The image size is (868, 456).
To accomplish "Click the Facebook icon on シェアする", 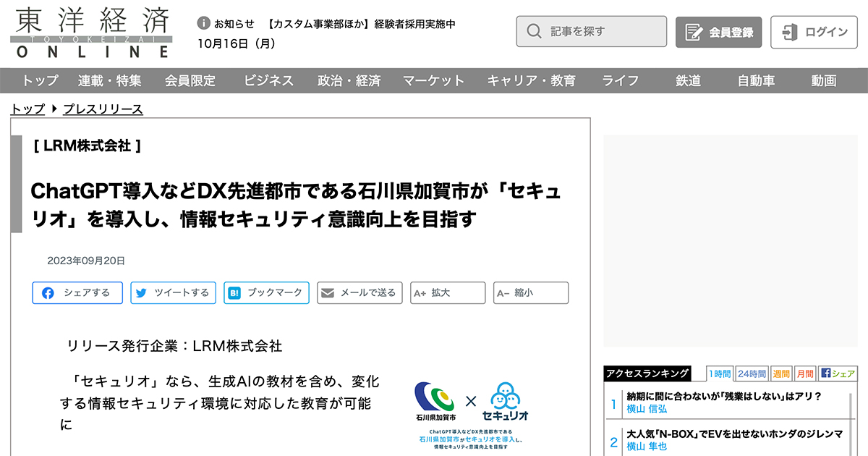I will tap(48, 293).
